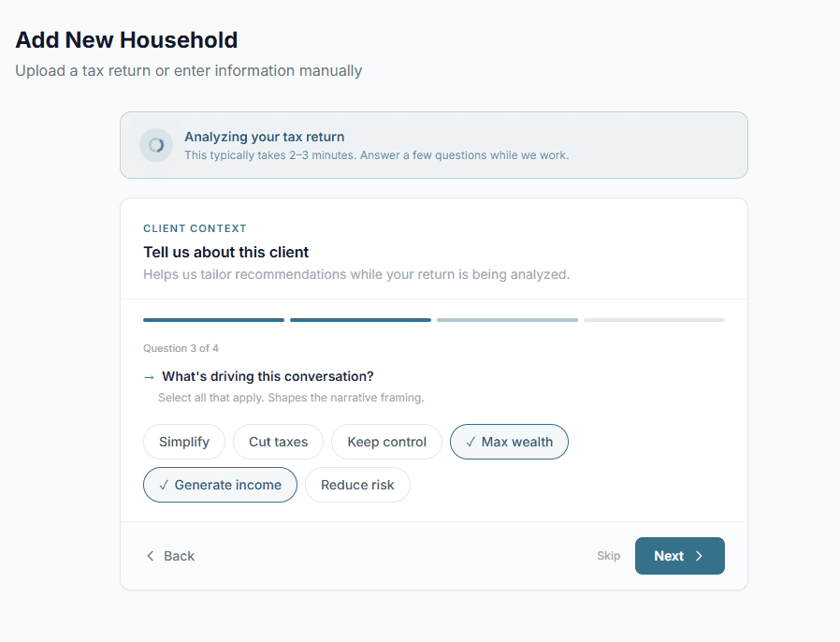Click the third, unfilled progress segment
The height and width of the screenshot is (642, 840).
507,319
